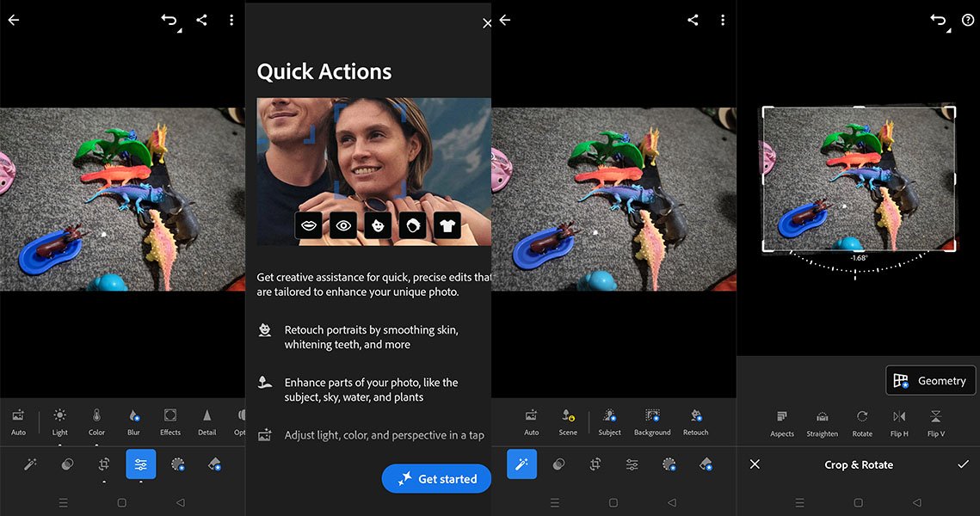980x516 pixels.
Task: Open Presets on the Scene/Subject screen toolbar
Action: pos(558,464)
